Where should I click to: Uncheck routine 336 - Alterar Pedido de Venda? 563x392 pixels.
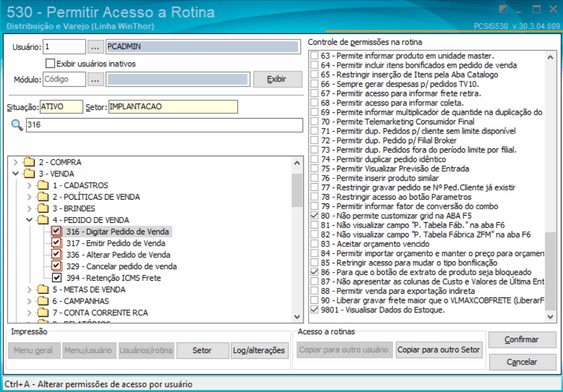(56, 255)
